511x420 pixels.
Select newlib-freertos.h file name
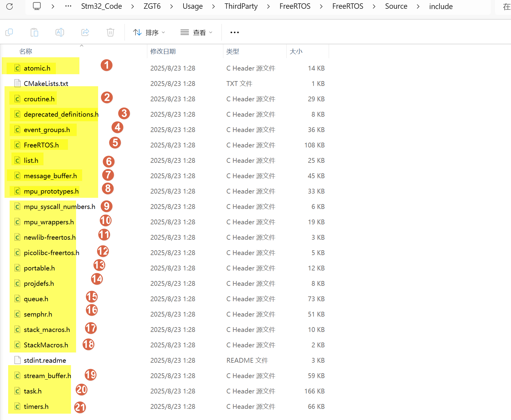tap(50, 237)
